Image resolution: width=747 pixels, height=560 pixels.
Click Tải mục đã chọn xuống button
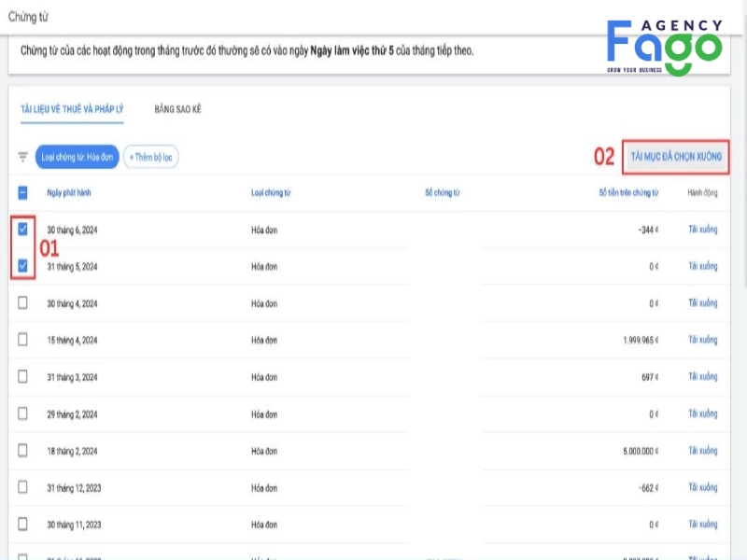click(675, 155)
